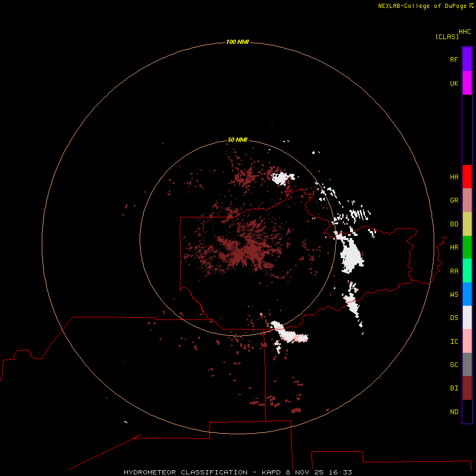Click the NEXLAB-College of DuPage text
476x476 pixels.
422,6
